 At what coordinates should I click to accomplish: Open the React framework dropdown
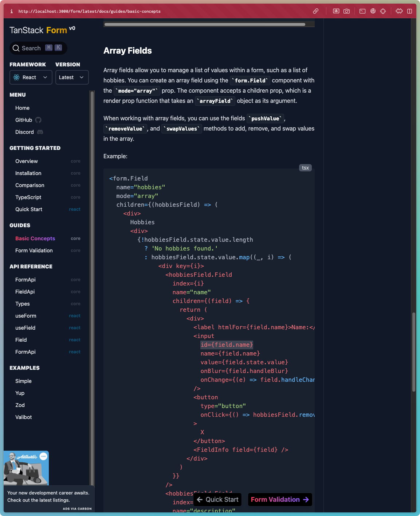(x=31, y=77)
